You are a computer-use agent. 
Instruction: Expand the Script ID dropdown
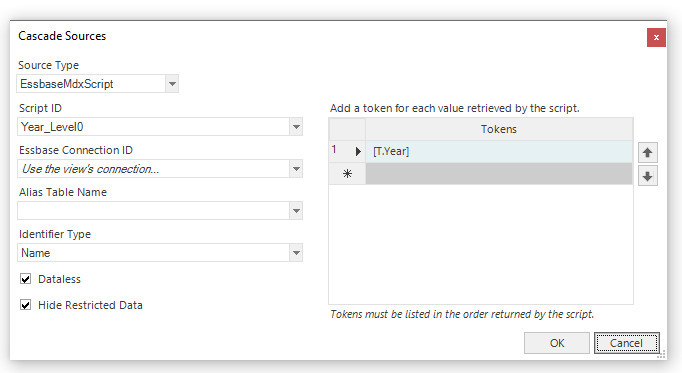pos(296,127)
